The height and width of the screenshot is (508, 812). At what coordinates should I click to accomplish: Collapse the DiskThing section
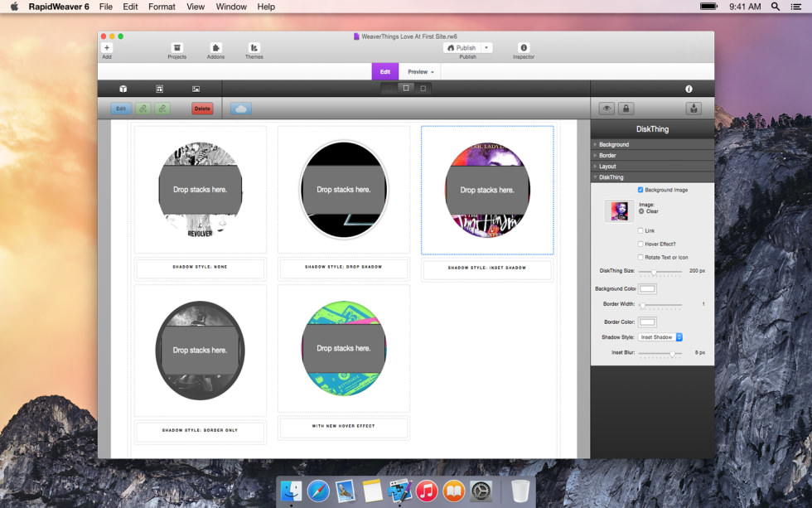coord(653,177)
